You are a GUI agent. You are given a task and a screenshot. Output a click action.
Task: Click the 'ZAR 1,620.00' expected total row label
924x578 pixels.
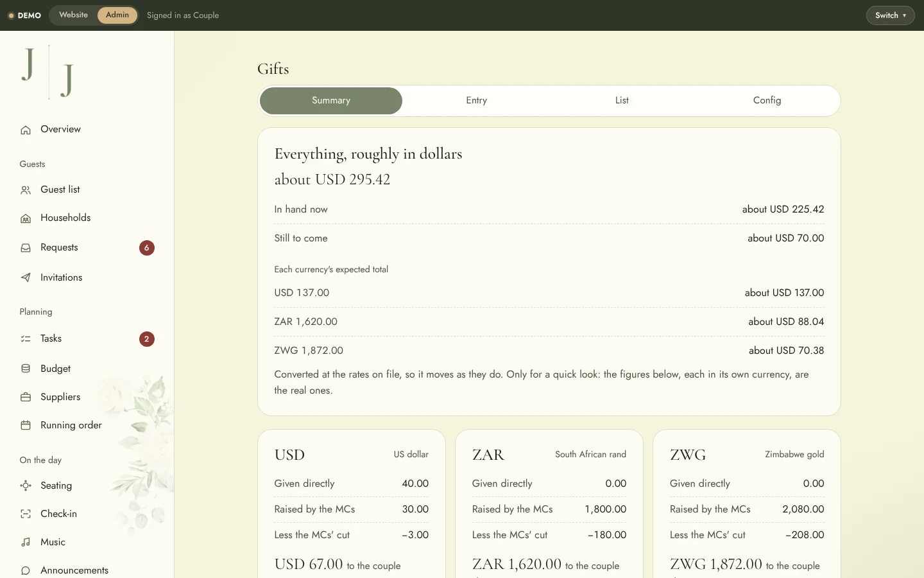pos(306,322)
